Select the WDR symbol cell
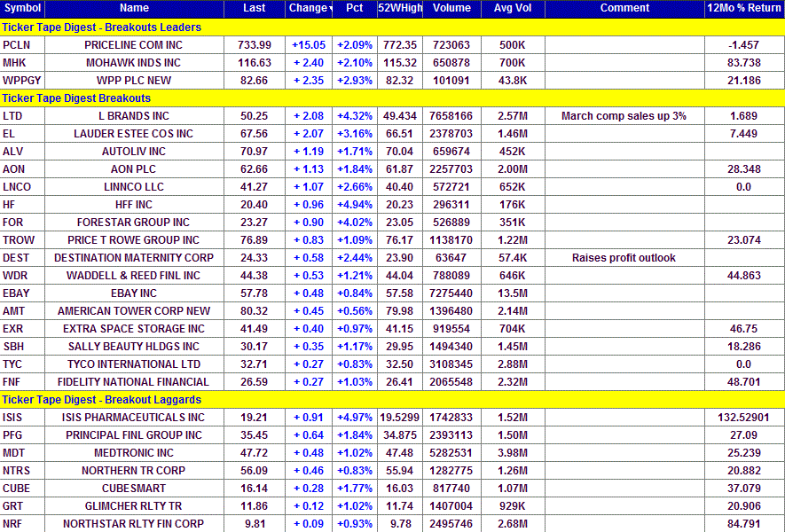The height and width of the screenshot is (532, 785). point(22,276)
